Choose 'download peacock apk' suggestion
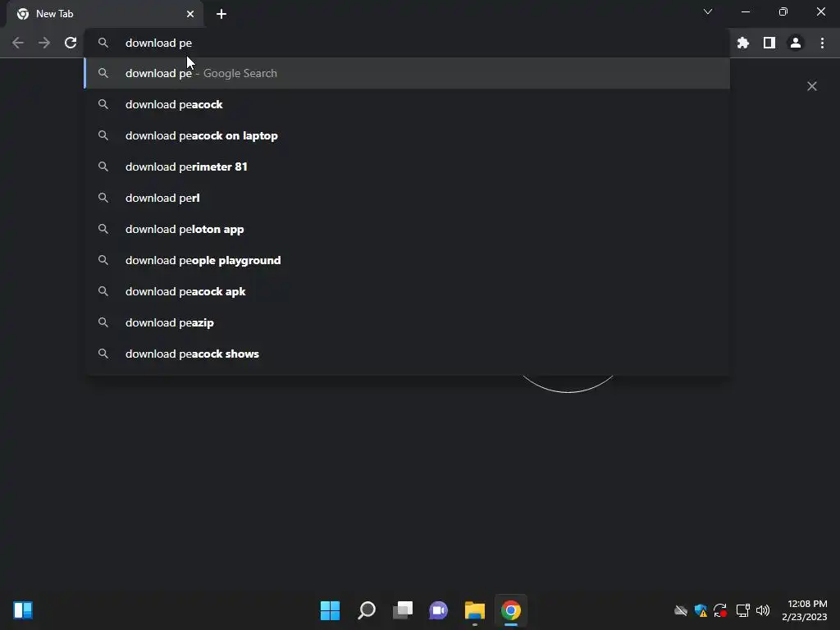Screen dimensions: 840x630 [407, 291]
